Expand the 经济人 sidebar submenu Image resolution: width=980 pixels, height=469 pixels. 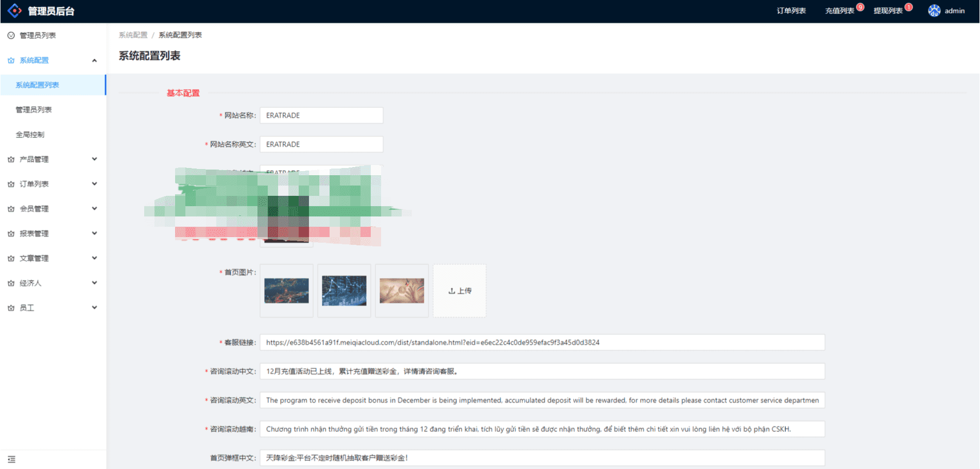(x=94, y=283)
